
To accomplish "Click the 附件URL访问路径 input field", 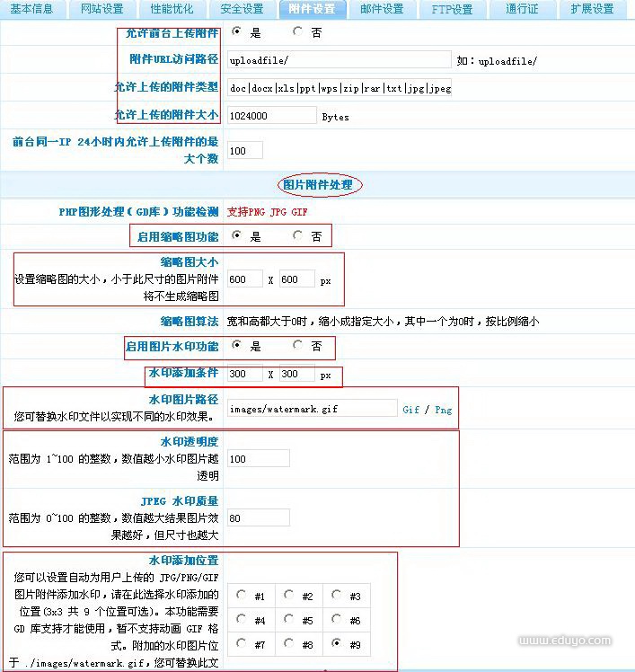I will [x=338, y=60].
